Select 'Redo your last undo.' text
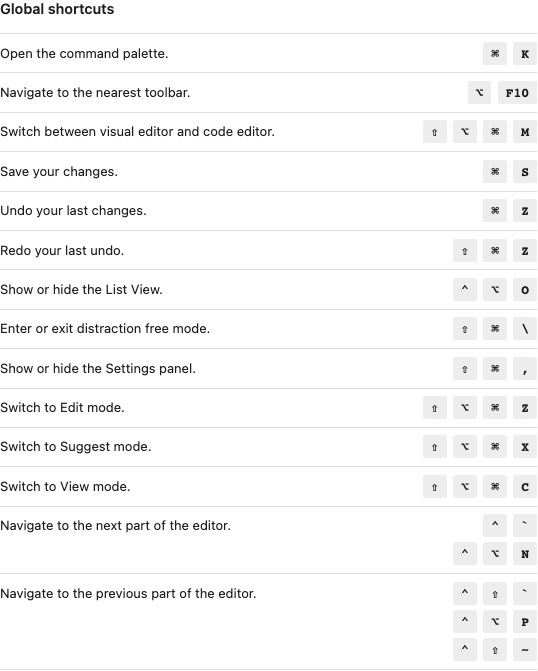 point(62,250)
